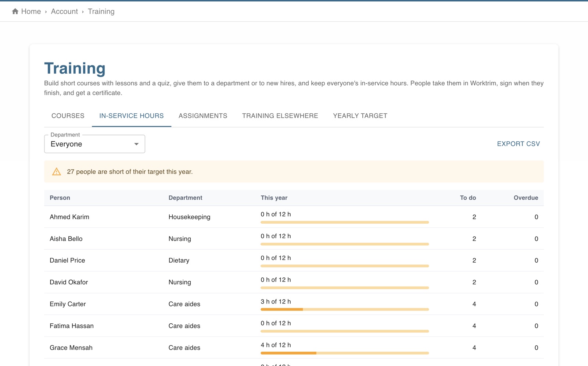The height and width of the screenshot is (366, 588).
Task: Go to Home breadcrumb link
Action: click(31, 11)
